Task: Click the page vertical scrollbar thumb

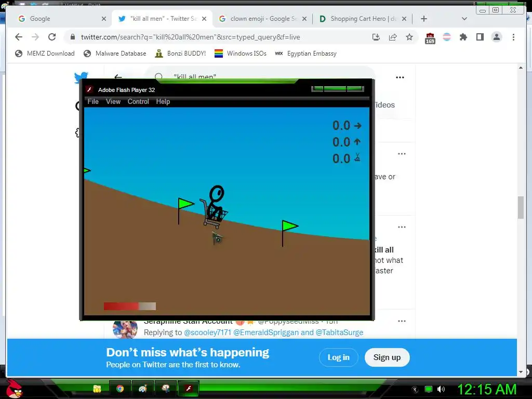Action: point(521,208)
